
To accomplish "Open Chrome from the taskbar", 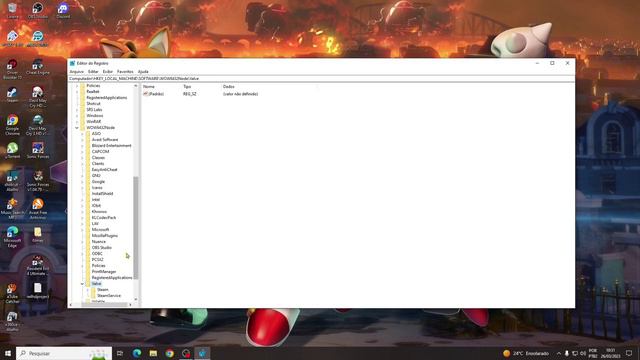I will (170, 353).
